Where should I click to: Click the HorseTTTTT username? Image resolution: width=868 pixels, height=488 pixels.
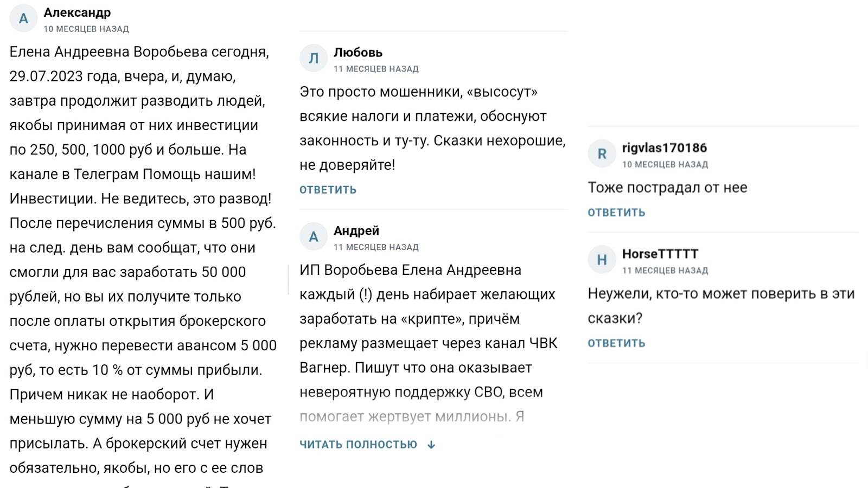(x=660, y=254)
